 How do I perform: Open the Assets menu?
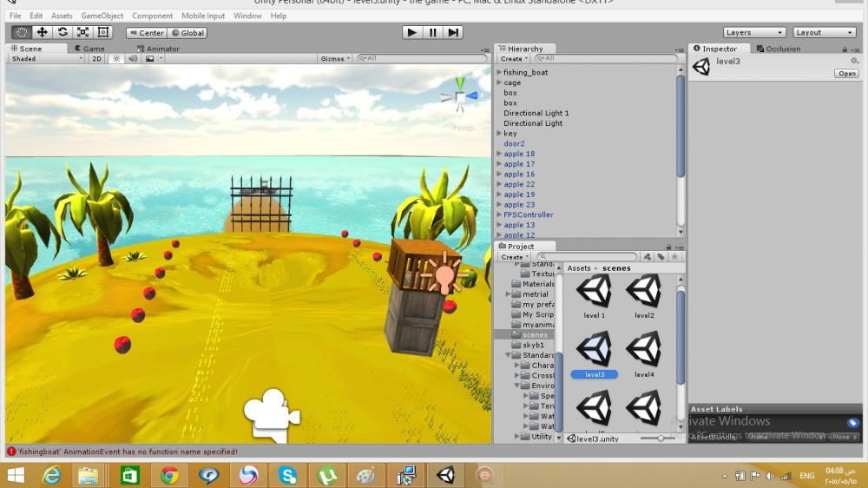[x=62, y=16]
